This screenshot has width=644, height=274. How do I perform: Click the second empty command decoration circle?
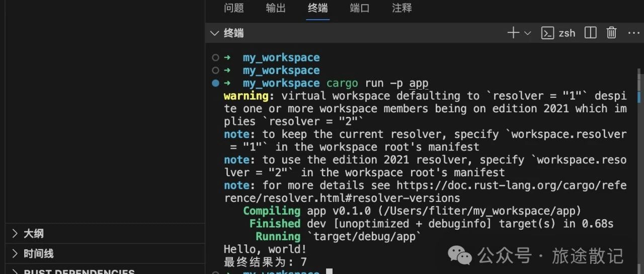pyautogui.click(x=215, y=71)
